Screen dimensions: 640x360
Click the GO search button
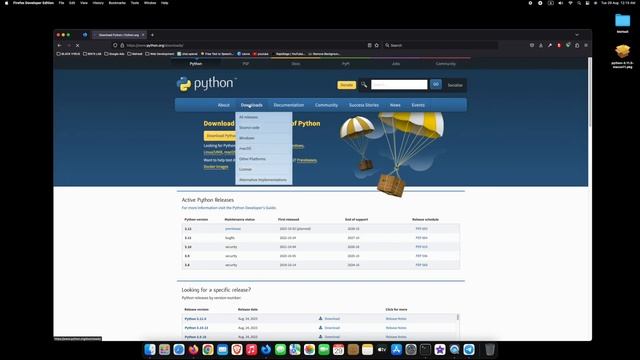point(436,84)
